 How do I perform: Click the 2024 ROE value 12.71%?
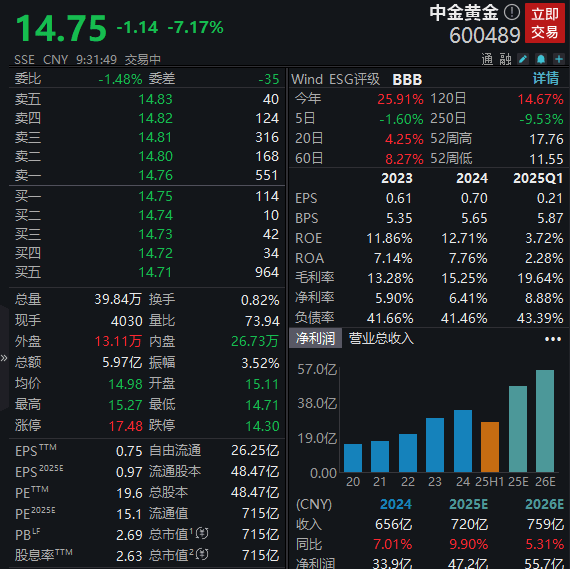coord(464,239)
